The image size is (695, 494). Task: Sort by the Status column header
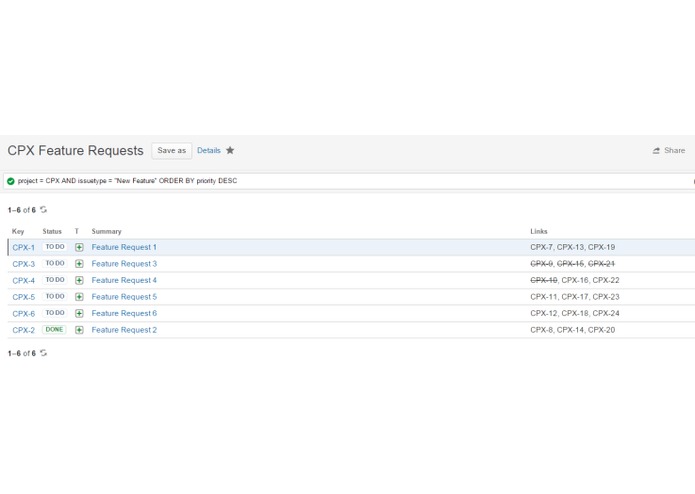(x=52, y=231)
